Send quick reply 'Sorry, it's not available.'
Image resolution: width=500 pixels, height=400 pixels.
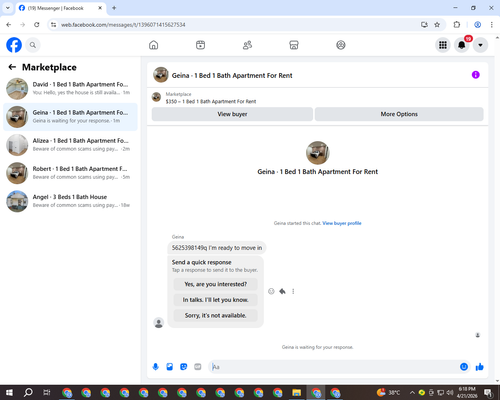click(216, 315)
